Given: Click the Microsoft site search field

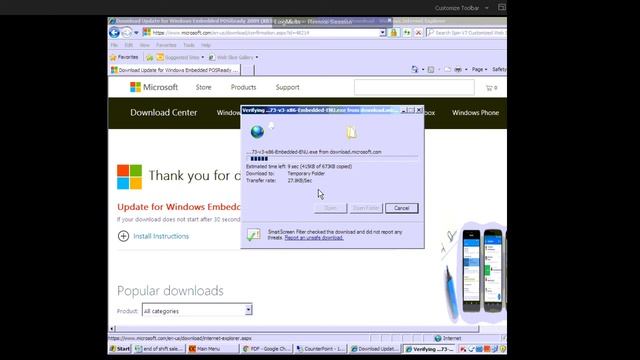Looking at the screenshot, I should coord(414,87).
